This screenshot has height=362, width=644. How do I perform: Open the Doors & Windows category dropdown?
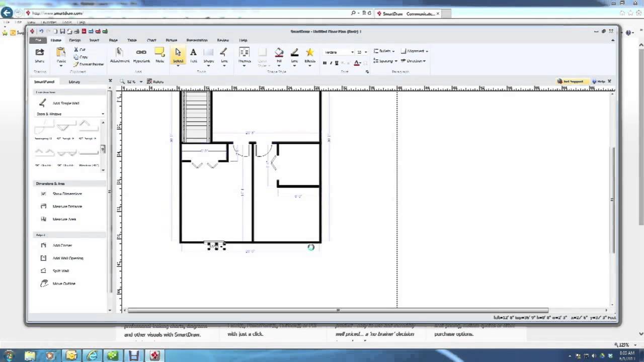click(103, 114)
